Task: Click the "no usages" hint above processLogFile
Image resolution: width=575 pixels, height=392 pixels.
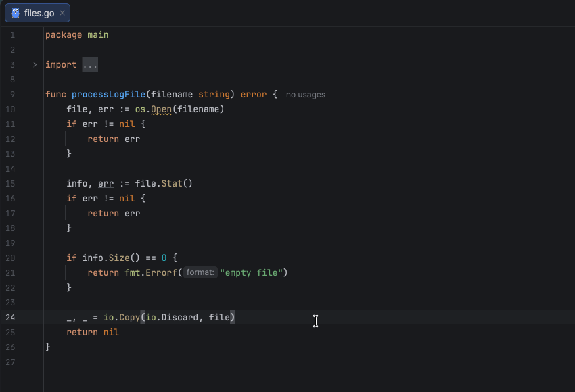Action: pyautogui.click(x=305, y=95)
